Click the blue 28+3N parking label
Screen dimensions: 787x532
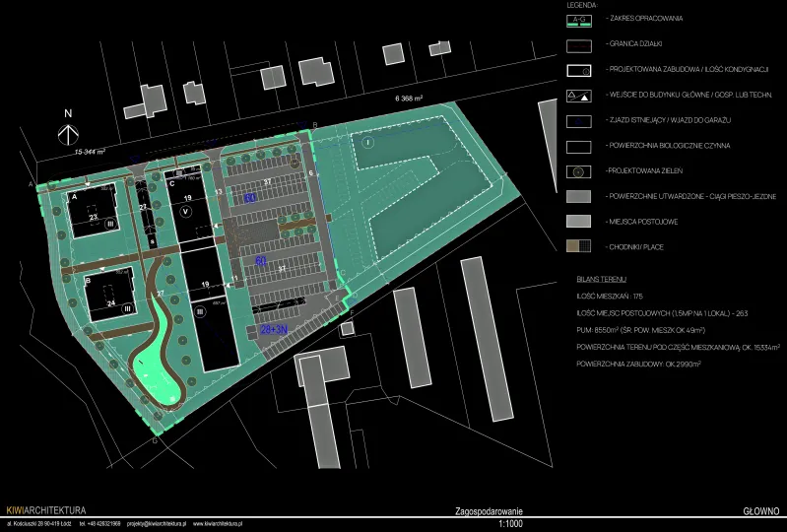[273, 328]
